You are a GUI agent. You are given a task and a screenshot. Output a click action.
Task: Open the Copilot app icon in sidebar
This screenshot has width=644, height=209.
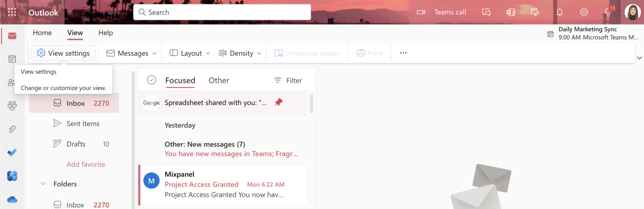coord(12,176)
